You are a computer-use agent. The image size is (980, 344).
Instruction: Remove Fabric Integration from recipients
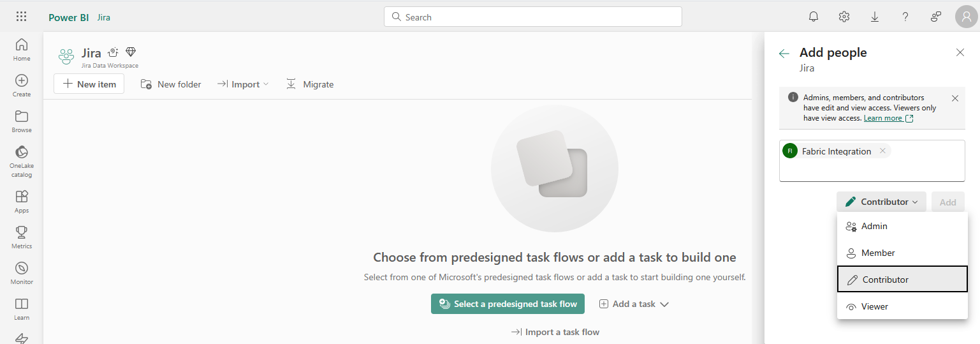[x=882, y=151]
